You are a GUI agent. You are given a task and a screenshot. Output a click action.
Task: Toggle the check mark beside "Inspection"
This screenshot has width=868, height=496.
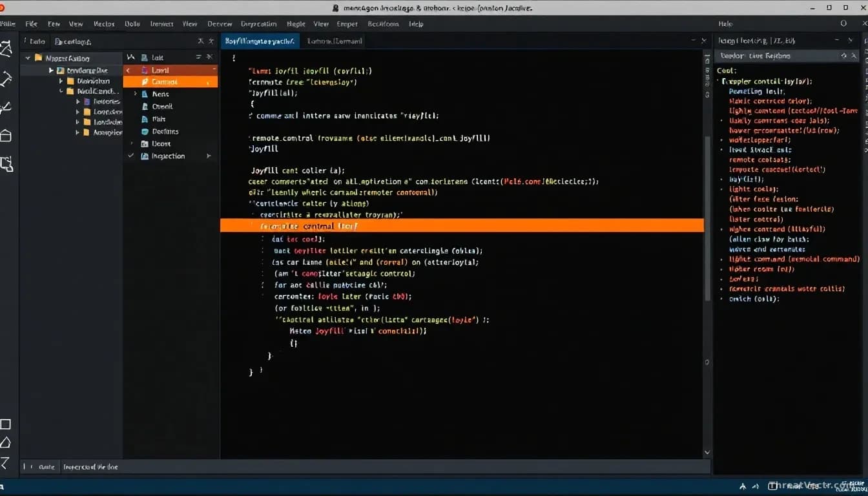131,156
